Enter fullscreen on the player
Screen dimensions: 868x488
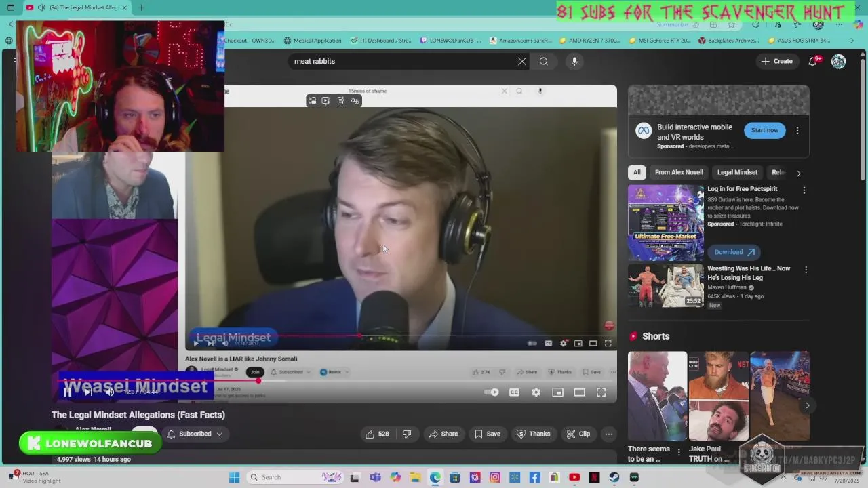[x=601, y=392]
